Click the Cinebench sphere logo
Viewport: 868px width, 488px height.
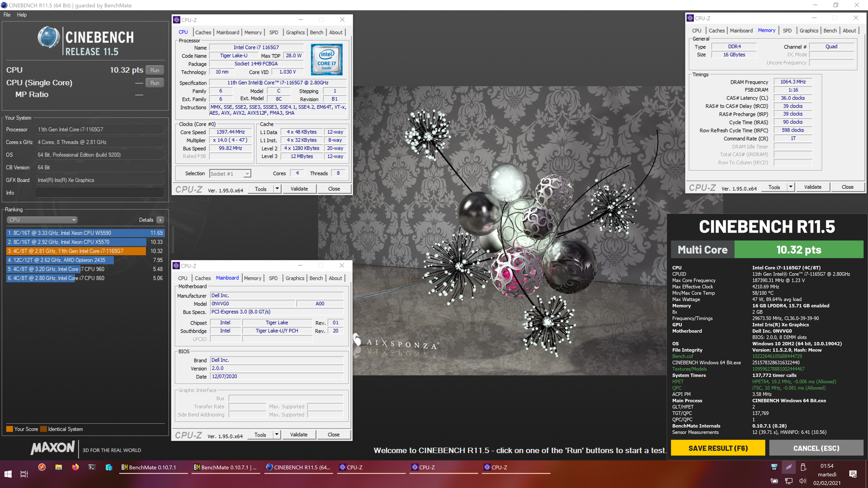[x=48, y=38]
